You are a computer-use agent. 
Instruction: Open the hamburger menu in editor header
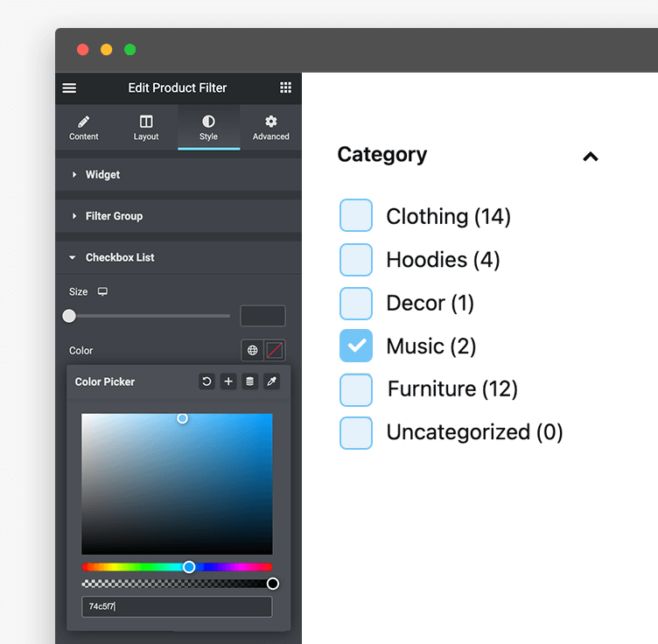click(x=69, y=88)
